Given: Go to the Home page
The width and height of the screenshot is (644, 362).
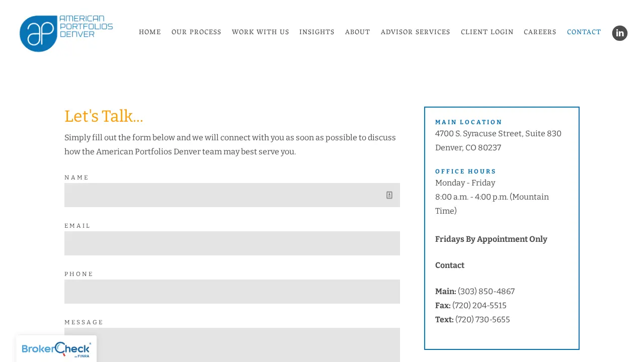Looking at the screenshot, I should [150, 32].
